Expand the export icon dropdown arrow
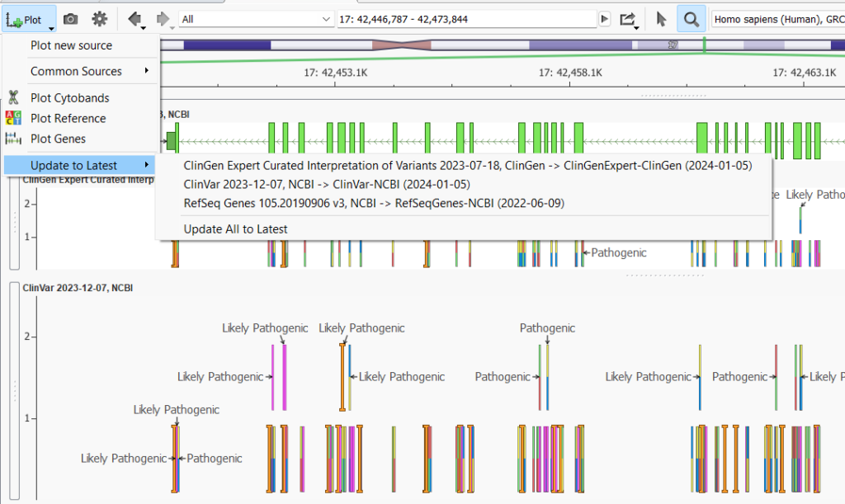Viewport: 845px width, 504px height. point(636,27)
